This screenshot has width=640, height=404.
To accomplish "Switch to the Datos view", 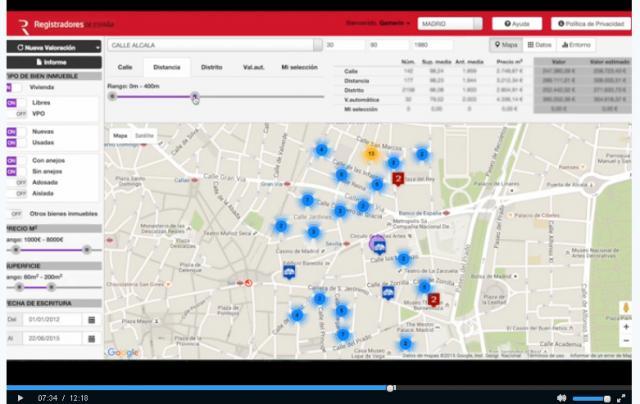I will (x=539, y=45).
